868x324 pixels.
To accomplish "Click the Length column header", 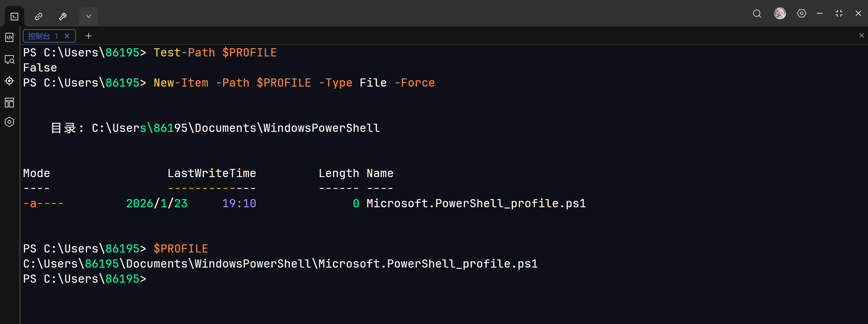I will coord(339,173).
